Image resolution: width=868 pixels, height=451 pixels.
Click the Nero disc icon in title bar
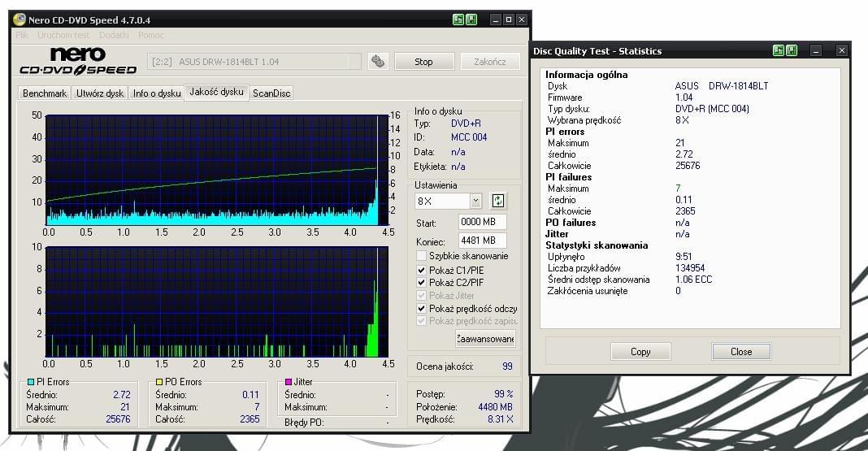pos(20,20)
